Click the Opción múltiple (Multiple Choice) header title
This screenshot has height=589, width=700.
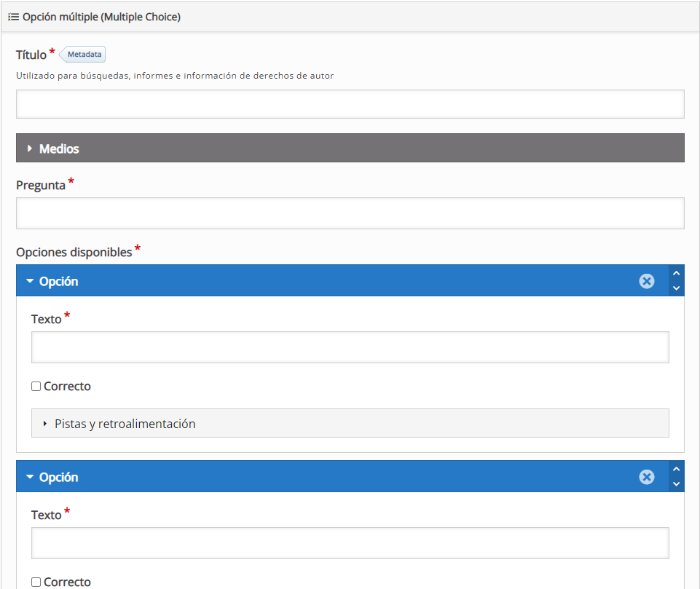pos(101,17)
